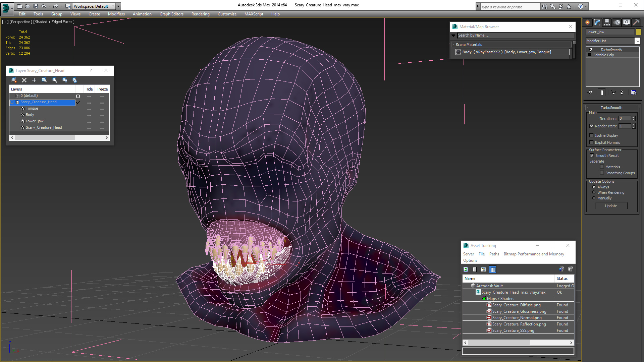The image size is (644, 362).
Task: Open the Rendering menu
Action: pyautogui.click(x=200, y=14)
